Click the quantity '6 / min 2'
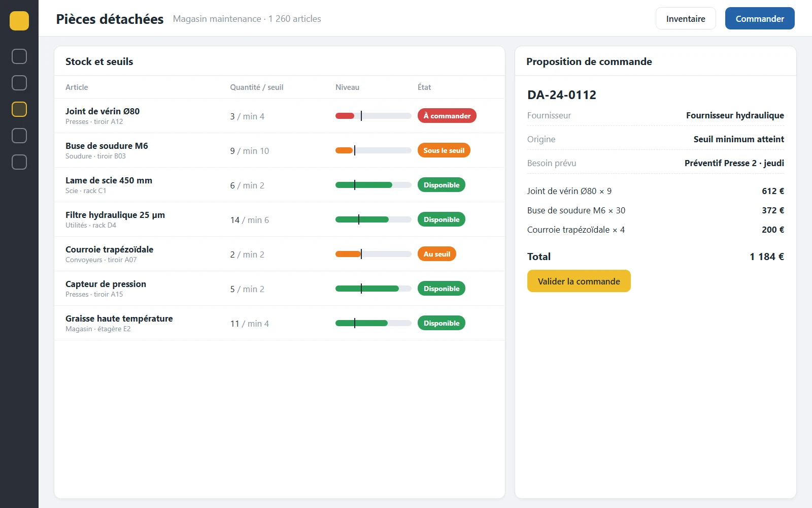Screen dimensions: 812x508 click(x=247, y=185)
